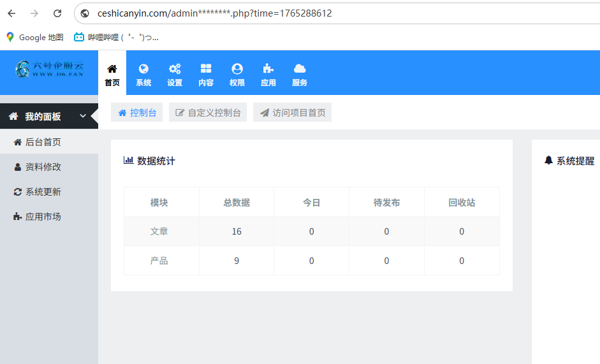The width and height of the screenshot is (600, 364).
Task: Open the 权限 user icon in top navigation
Action: 237,69
